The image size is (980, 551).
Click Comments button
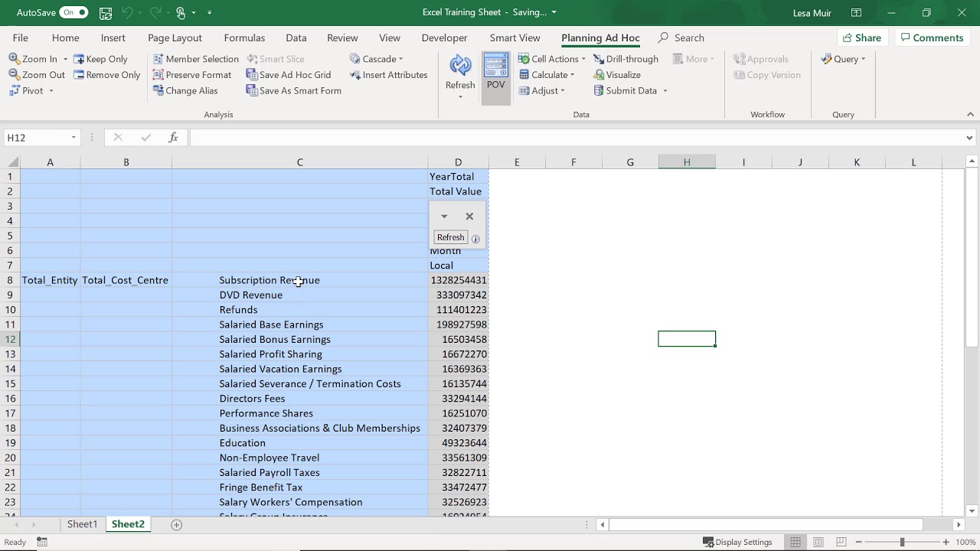click(932, 37)
